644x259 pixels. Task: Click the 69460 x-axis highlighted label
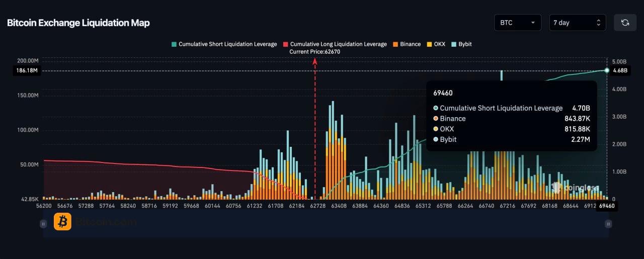[606, 206]
